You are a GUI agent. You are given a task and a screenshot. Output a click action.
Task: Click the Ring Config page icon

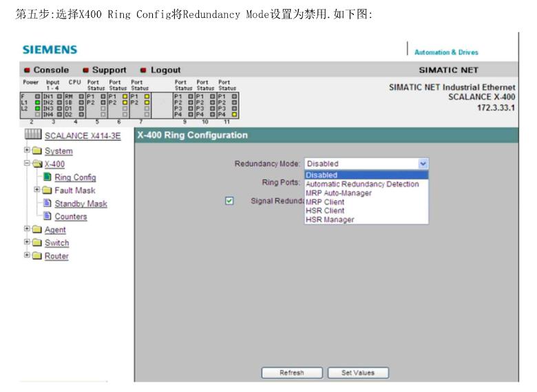pyautogui.click(x=48, y=177)
